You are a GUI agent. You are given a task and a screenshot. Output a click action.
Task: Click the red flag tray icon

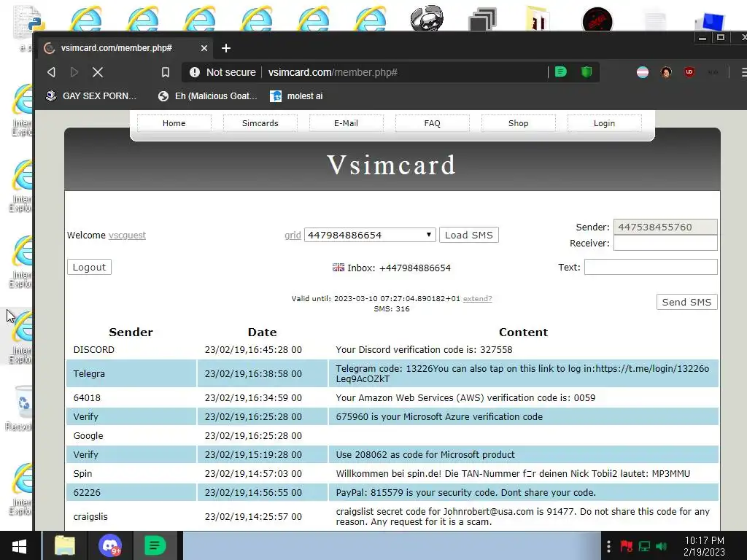tap(627, 546)
